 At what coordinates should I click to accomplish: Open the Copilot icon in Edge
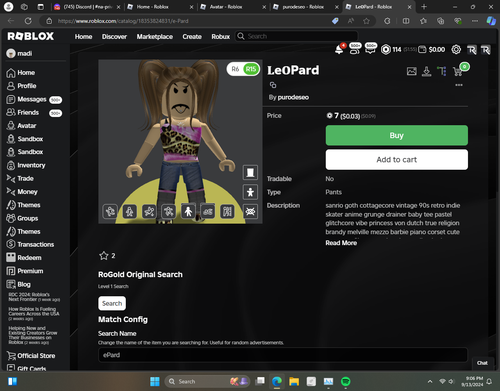pos(491,21)
